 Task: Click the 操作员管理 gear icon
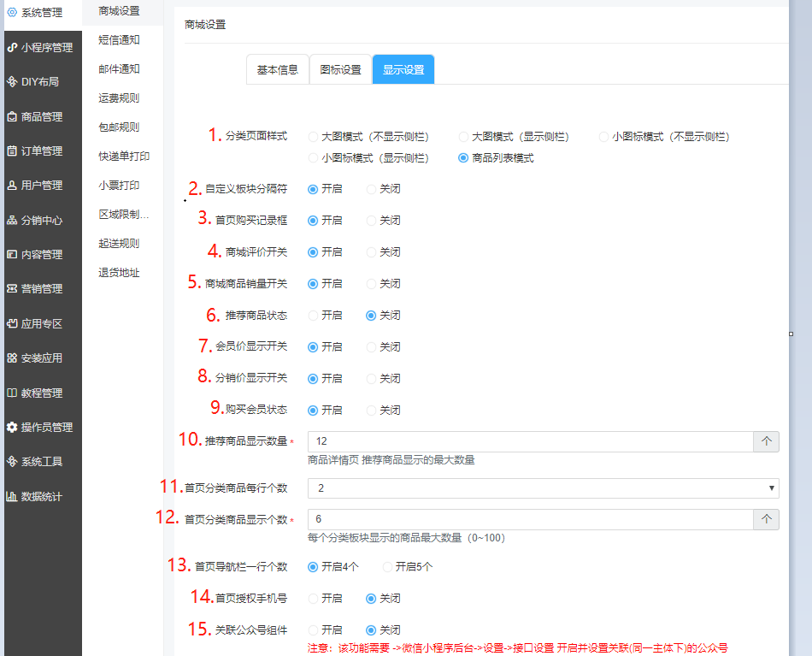(x=12, y=427)
